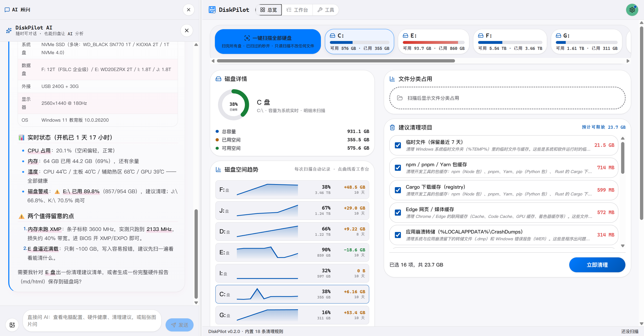
Task: Click the settings gear icon at top right
Action: 632,10
